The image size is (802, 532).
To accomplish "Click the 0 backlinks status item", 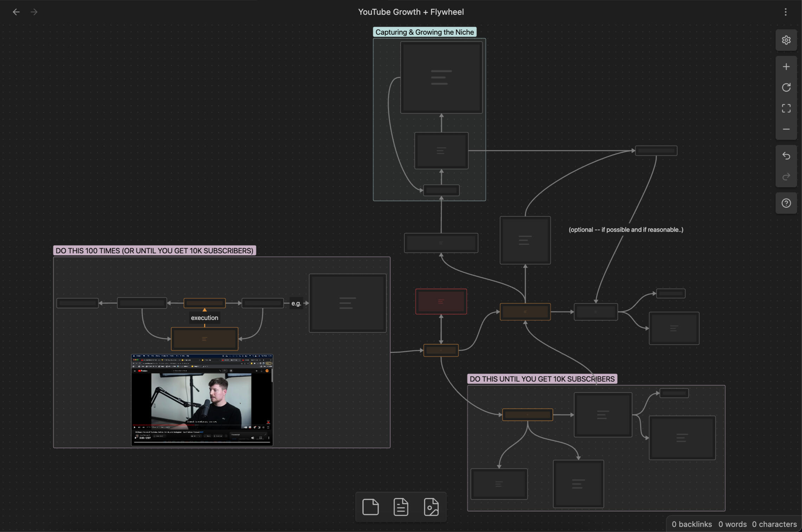I will tap(691, 524).
